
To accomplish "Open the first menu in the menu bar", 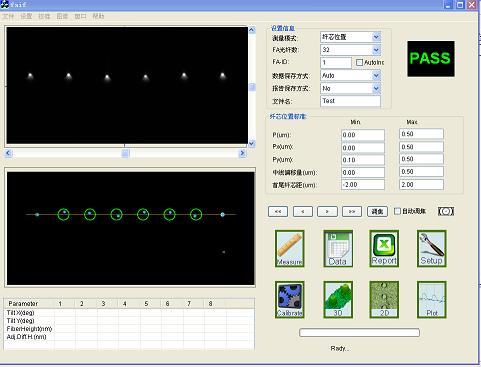I will click(8, 16).
